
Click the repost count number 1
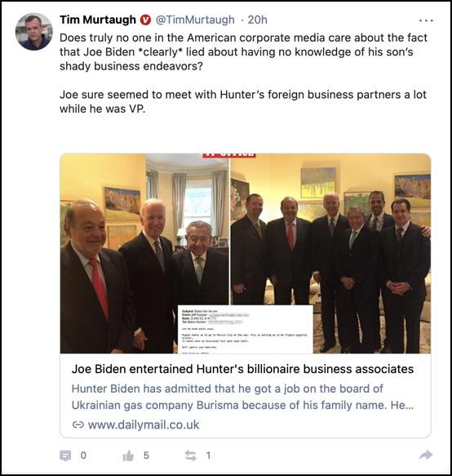tap(208, 456)
